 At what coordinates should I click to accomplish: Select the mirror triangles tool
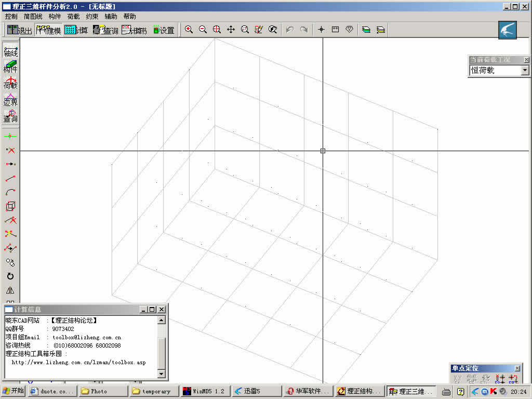(10, 290)
